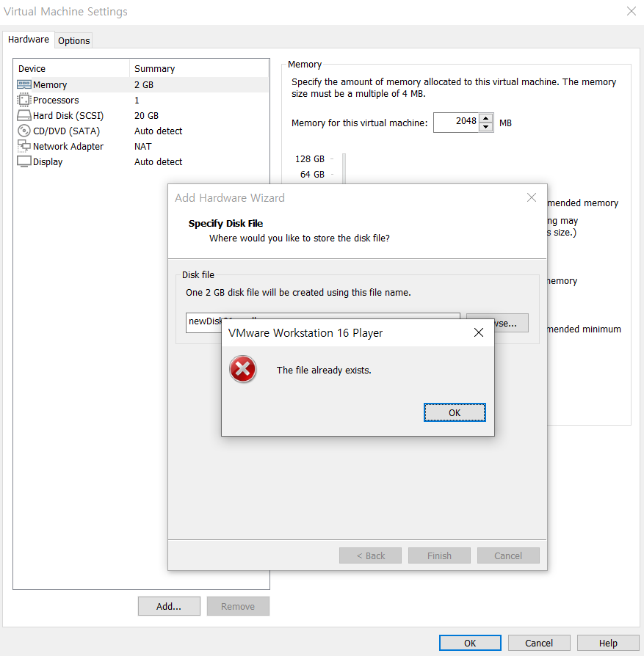Select the Memory row in device list
Image resolution: width=644 pixels, height=656 pixels.
pyautogui.click(x=142, y=84)
